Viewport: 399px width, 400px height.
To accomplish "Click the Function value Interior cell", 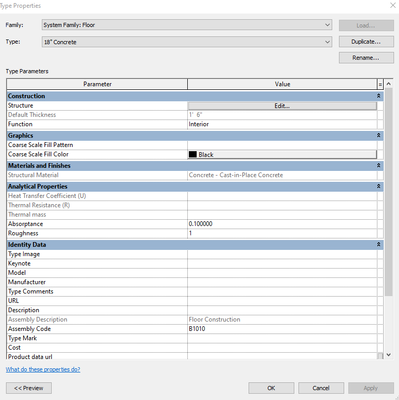I will 282,124.
